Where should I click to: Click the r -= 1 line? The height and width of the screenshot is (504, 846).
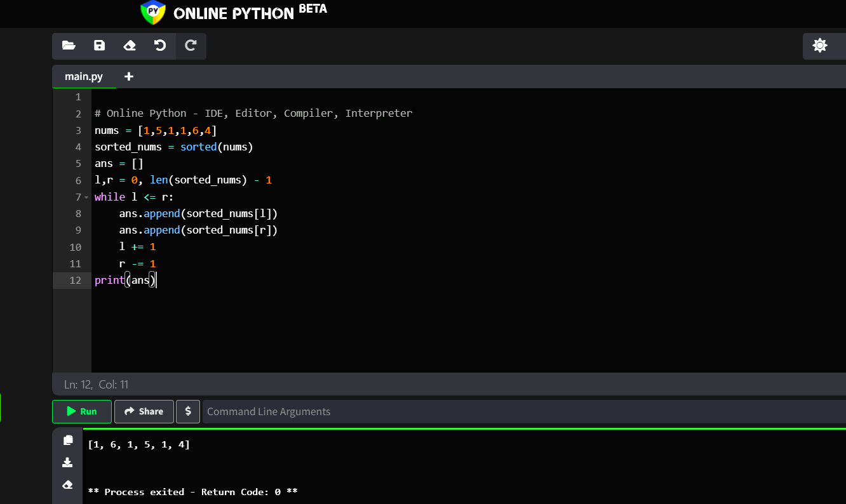click(137, 263)
